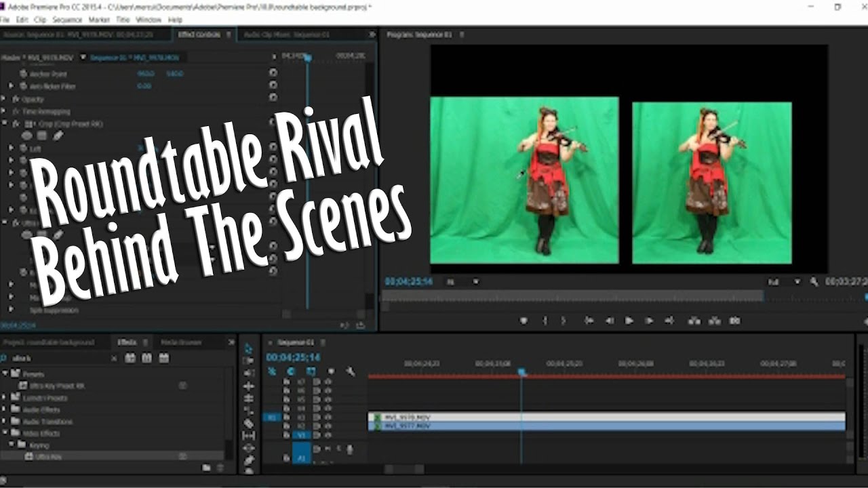868x488 pixels.
Task: Expand the Opacity effect
Action: 3,99
